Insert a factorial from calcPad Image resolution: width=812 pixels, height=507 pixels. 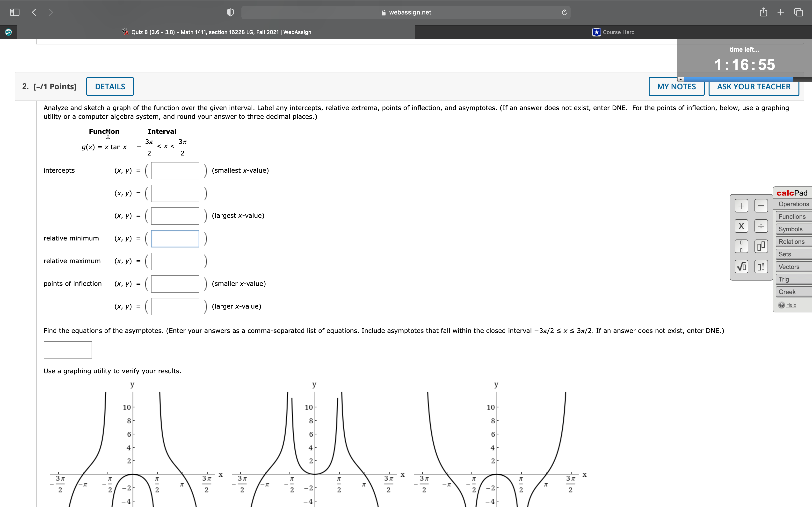click(761, 266)
